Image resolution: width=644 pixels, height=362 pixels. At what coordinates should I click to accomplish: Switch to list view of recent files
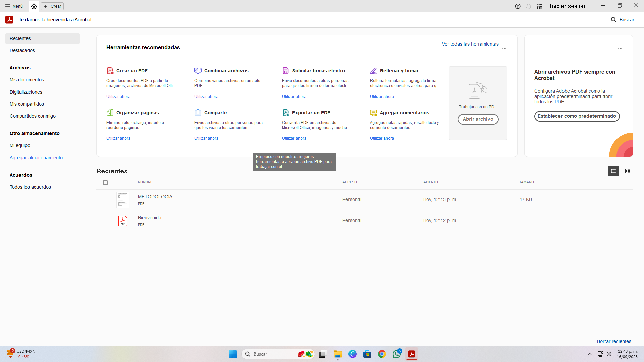(x=613, y=171)
